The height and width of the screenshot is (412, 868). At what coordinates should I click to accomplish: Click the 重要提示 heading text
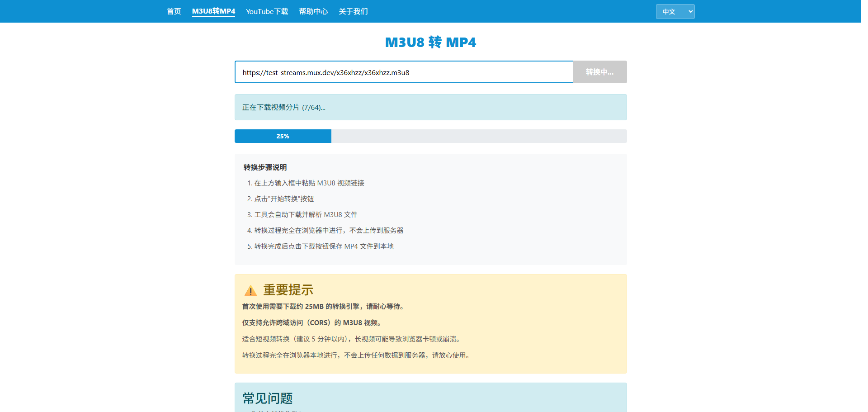click(x=288, y=290)
